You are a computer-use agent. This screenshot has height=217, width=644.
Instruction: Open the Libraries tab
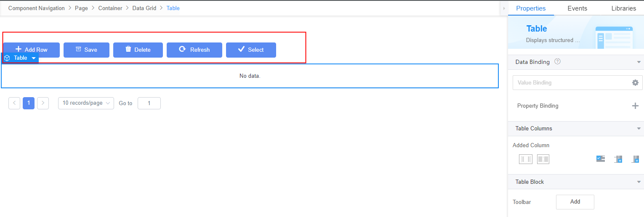pos(623,8)
